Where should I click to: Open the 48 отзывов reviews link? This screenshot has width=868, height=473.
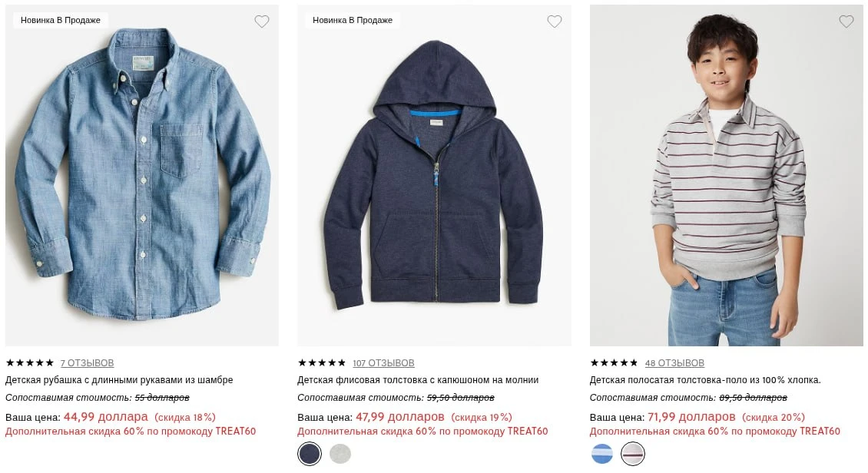[x=674, y=363]
